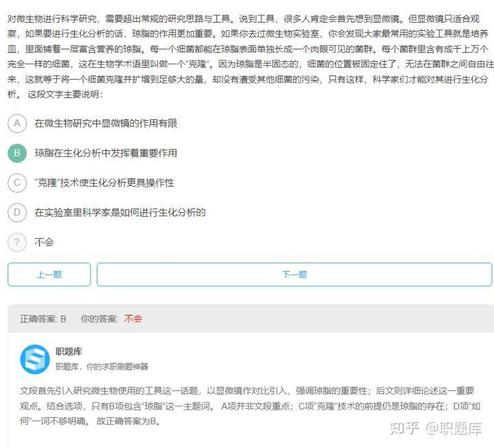Go to next question 下一题
This screenshot has height=448, width=494.
click(x=294, y=274)
